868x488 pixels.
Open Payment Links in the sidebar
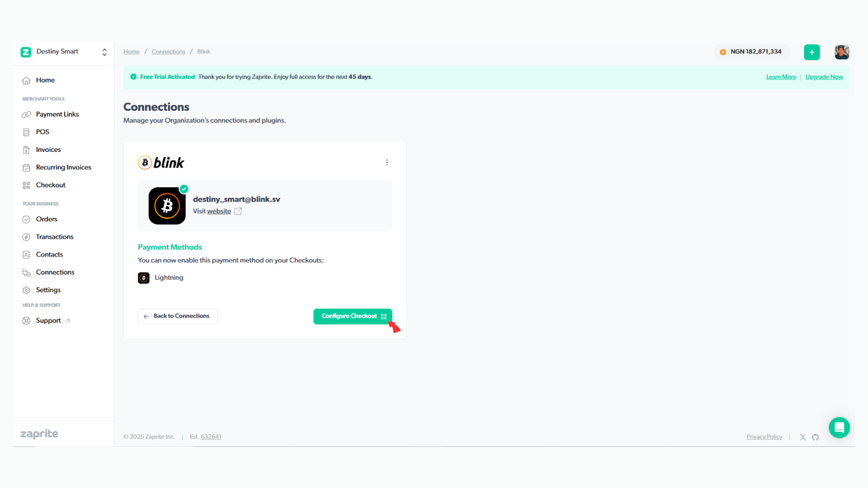[x=57, y=114]
